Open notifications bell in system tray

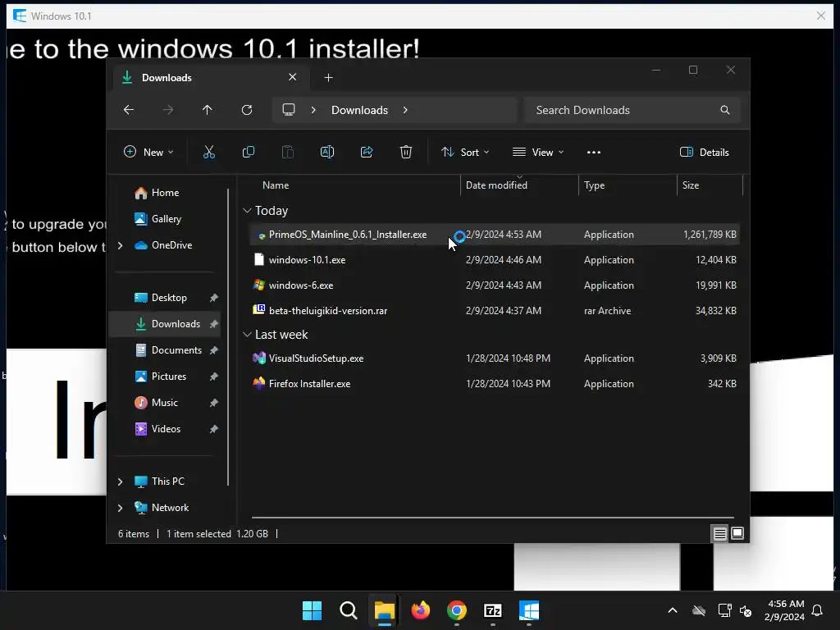[818, 610]
